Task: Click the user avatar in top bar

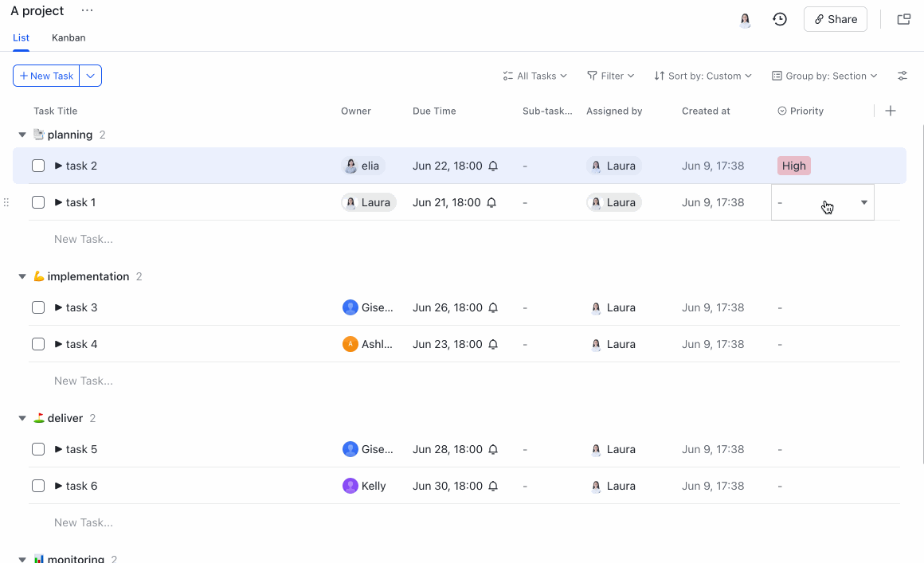Action: 745,20
